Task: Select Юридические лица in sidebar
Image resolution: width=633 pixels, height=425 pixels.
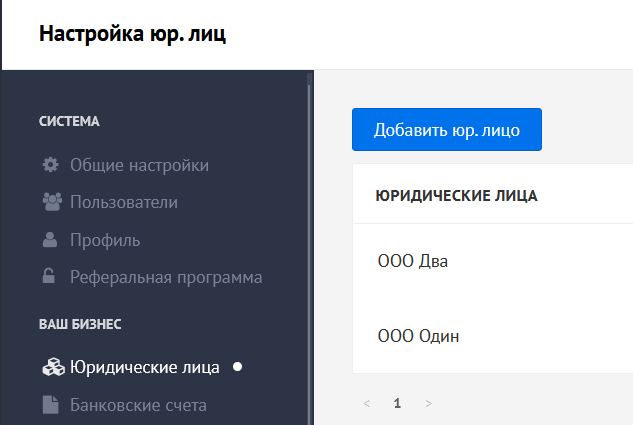Action: [145, 367]
